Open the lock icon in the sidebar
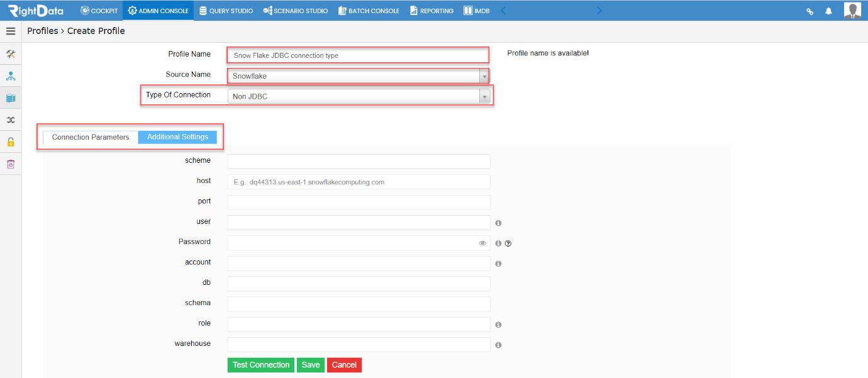Image resolution: width=868 pixels, height=378 pixels. point(11,142)
